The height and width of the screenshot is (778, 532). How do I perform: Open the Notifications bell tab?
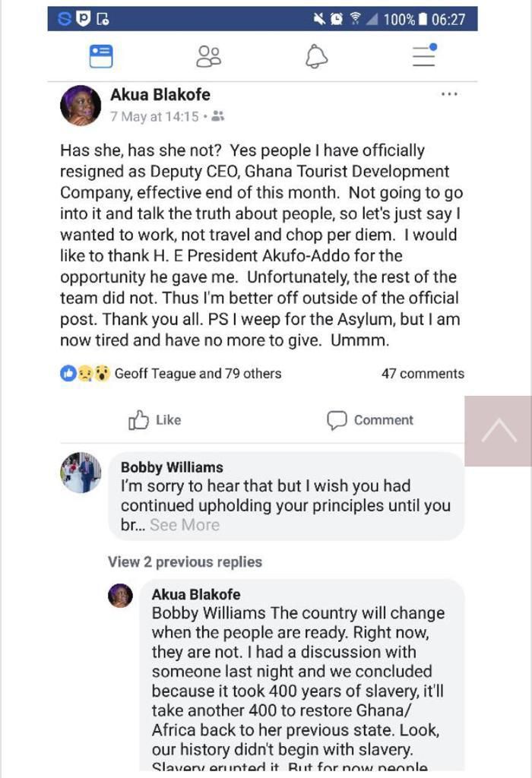[316, 56]
